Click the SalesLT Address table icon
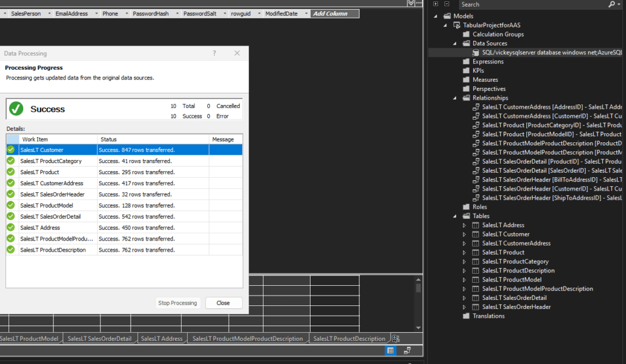Image resolution: width=626 pixels, height=364 pixels. tap(476, 225)
